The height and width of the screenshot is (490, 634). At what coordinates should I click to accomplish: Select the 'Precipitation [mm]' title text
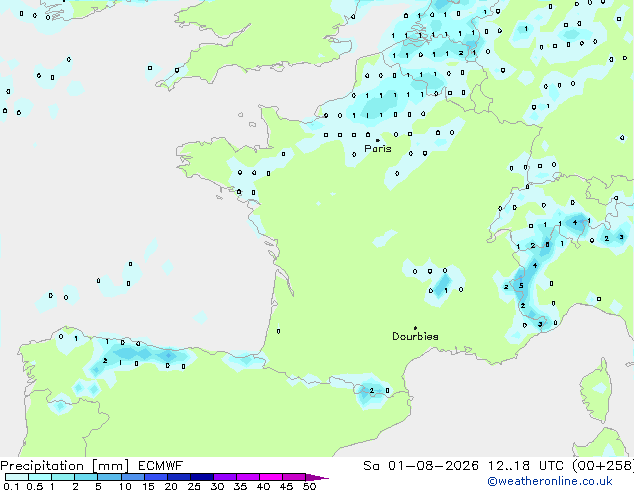(x=65, y=466)
